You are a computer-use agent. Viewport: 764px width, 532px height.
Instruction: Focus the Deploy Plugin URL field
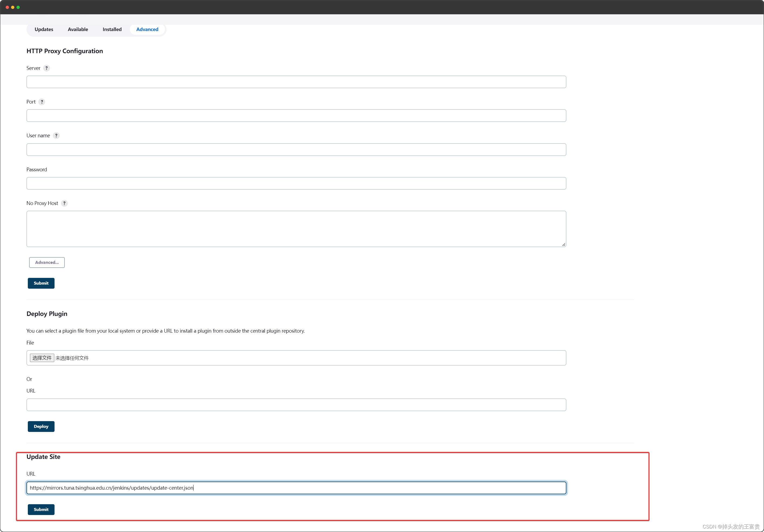296,405
